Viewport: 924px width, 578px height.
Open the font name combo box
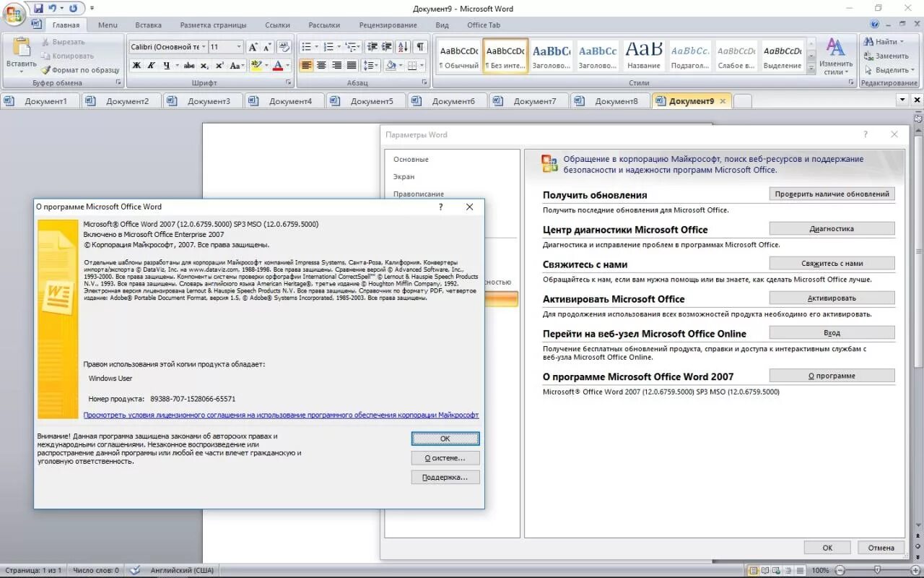(167, 47)
